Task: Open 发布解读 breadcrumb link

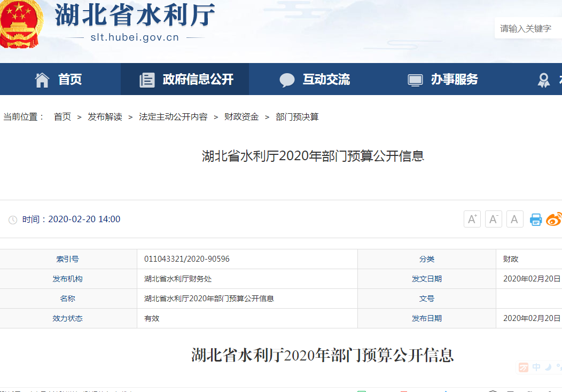Action: point(105,117)
